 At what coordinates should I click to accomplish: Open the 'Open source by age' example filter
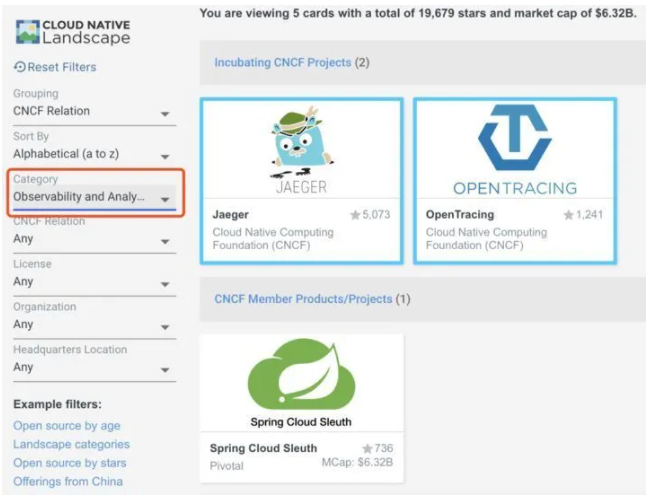click(x=67, y=426)
